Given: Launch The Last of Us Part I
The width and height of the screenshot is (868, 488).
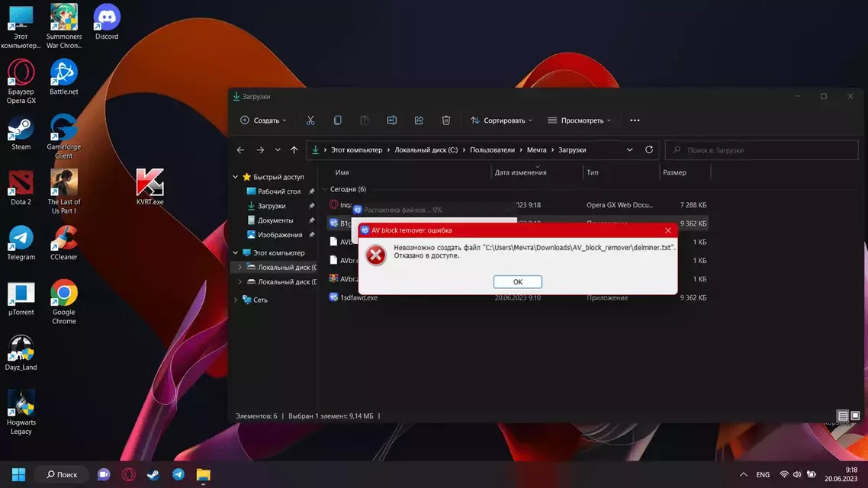Looking at the screenshot, I should (x=63, y=191).
